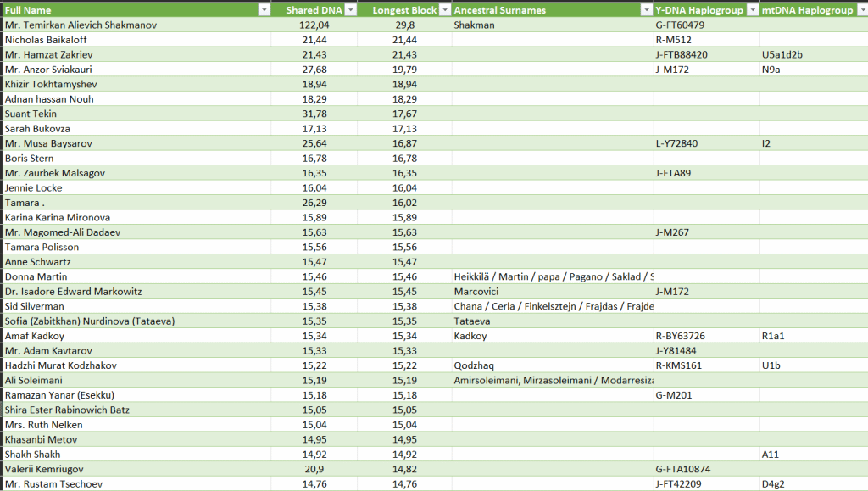Select the G-FT60479 haplogroup cell

[x=681, y=25]
